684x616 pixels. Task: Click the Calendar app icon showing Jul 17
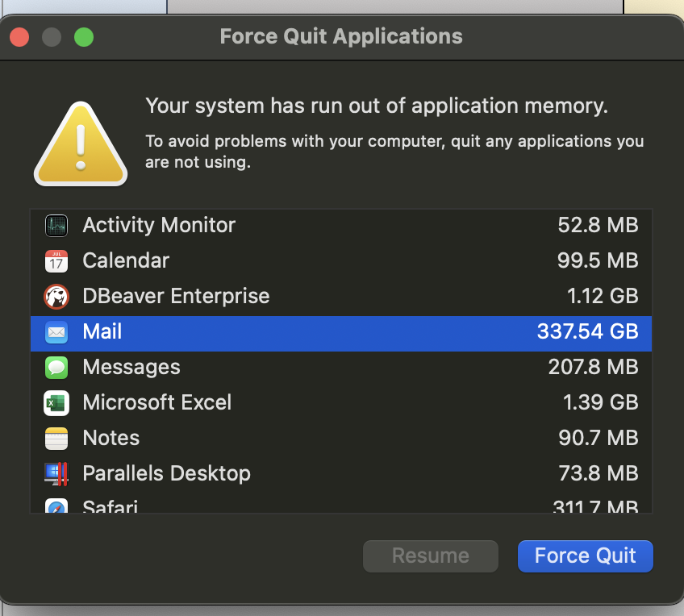tap(56, 260)
